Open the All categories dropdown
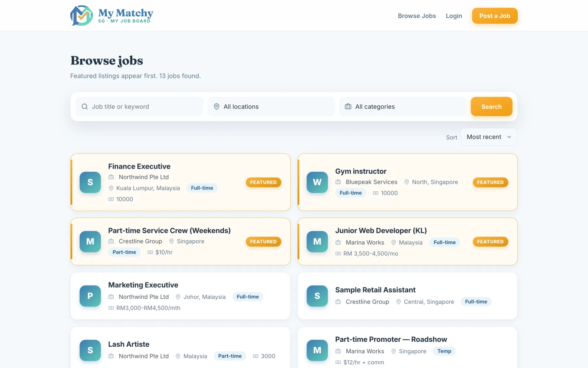Image resolution: width=588 pixels, height=368 pixels. [x=403, y=107]
